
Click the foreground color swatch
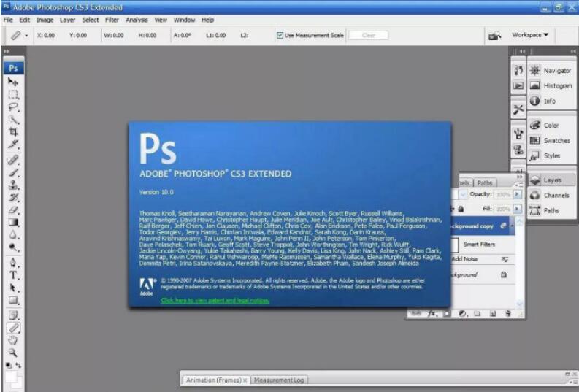[x=11, y=377]
